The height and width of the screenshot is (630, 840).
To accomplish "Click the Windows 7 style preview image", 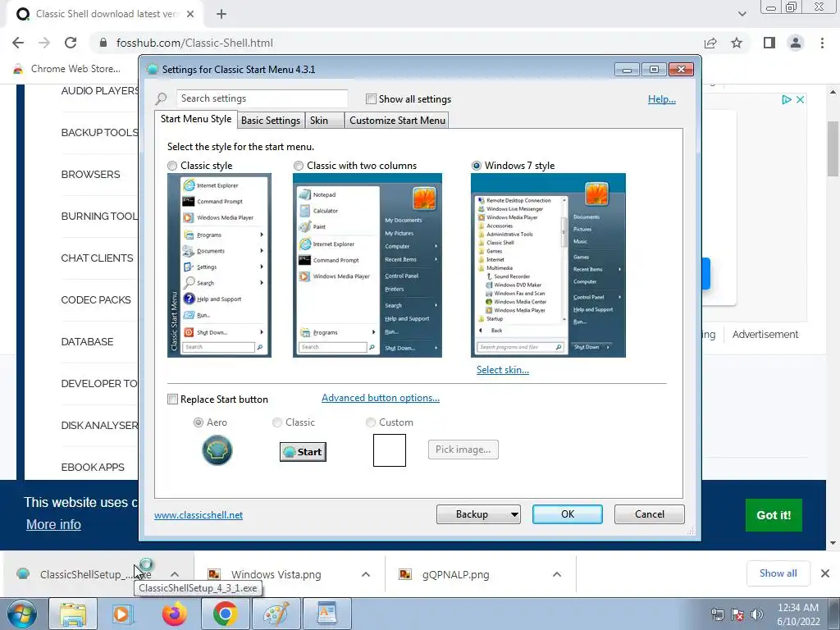I will [x=548, y=265].
